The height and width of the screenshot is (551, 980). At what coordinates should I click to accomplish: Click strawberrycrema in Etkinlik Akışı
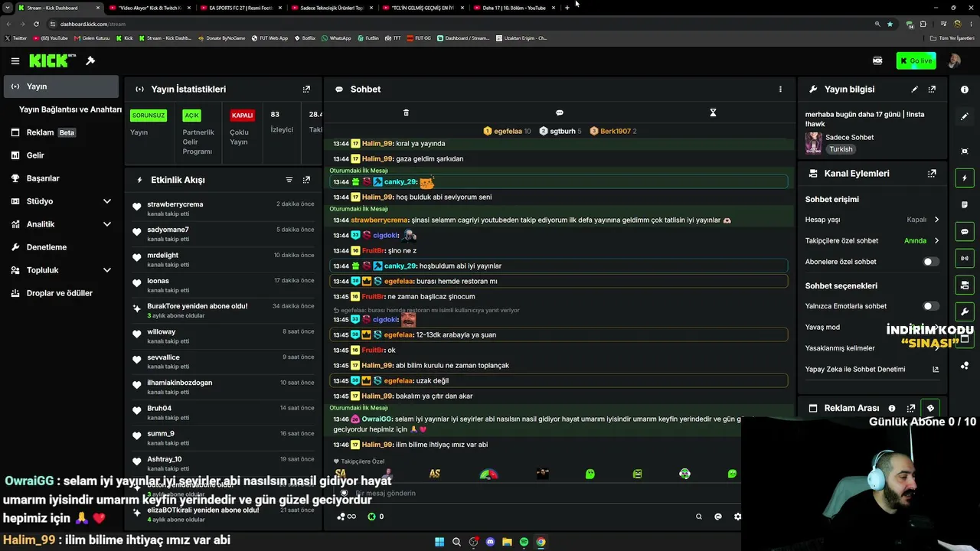[175, 204]
